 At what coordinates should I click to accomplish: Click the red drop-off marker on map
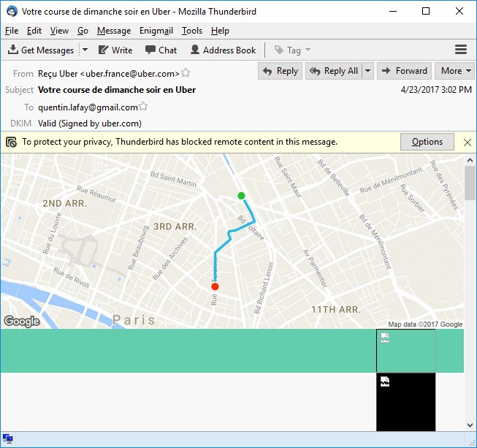click(215, 286)
